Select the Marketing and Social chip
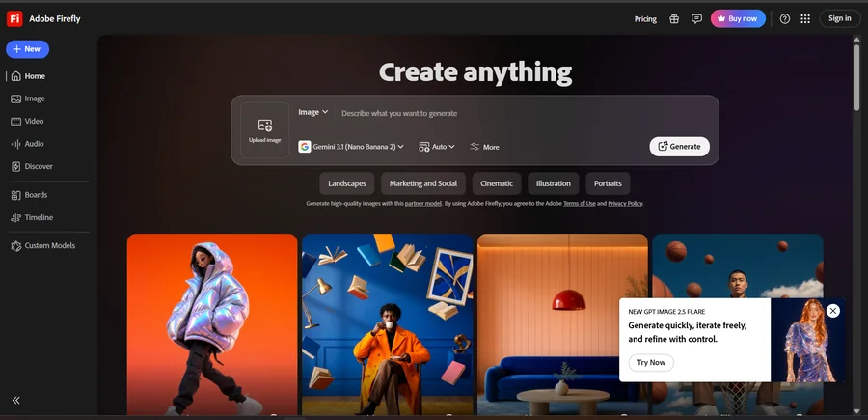 pyautogui.click(x=423, y=183)
